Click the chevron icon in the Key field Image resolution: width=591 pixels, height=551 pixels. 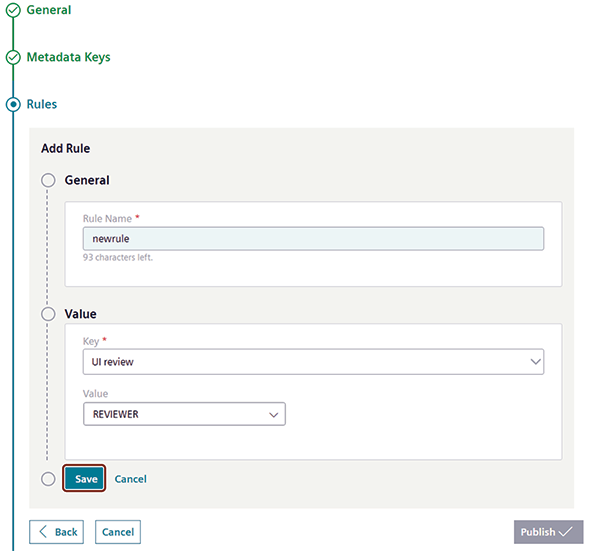[x=536, y=362]
